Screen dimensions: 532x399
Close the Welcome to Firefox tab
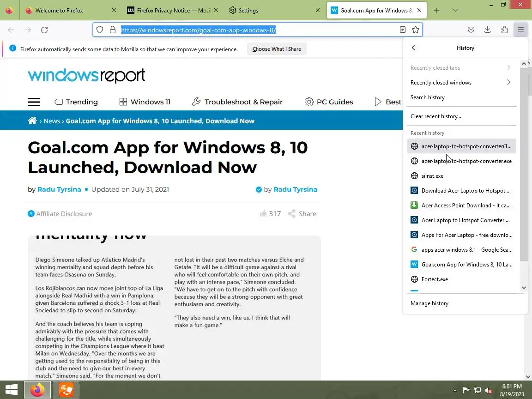[x=114, y=11]
